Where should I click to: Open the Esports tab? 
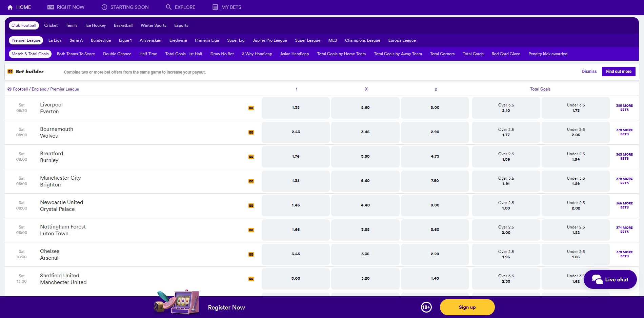coord(181,25)
